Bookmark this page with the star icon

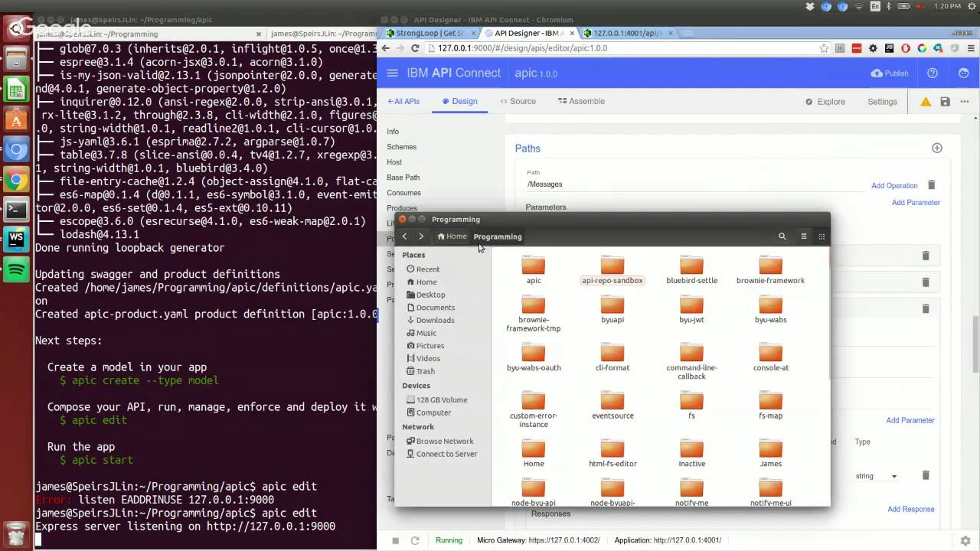pos(824,48)
